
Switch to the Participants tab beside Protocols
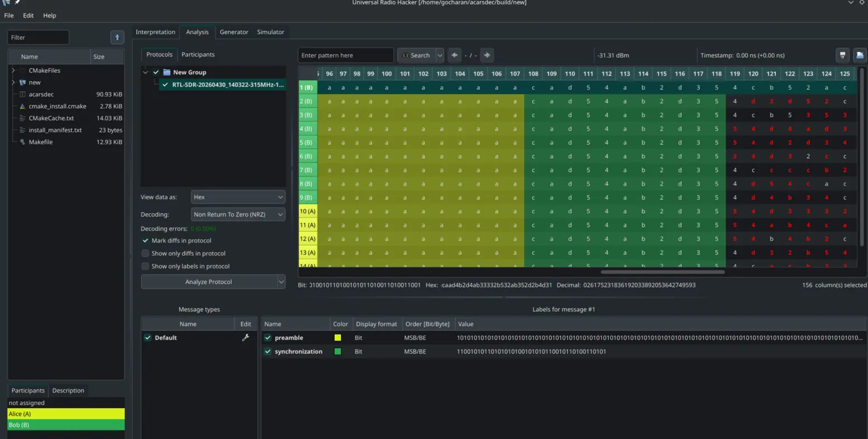coord(198,54)
